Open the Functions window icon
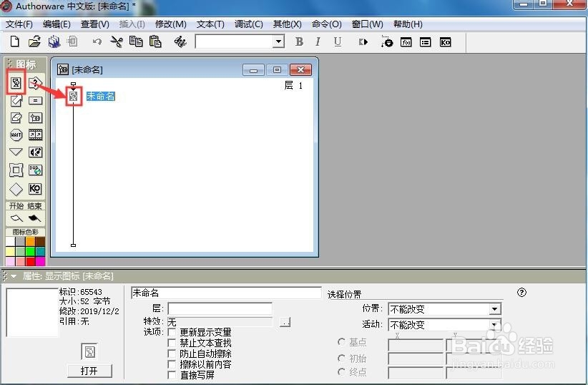The height and width of the screenshot is (385, 588). (406, 42)
